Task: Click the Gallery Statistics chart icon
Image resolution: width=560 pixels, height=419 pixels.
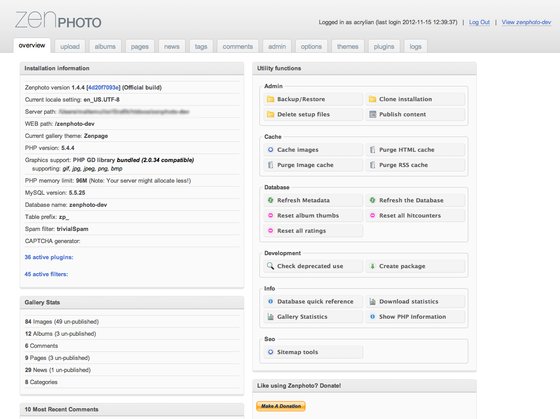Action: pos(270,316)
